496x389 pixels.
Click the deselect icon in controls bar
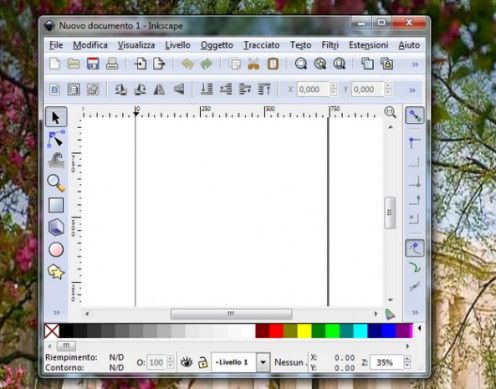coord(93,89)
